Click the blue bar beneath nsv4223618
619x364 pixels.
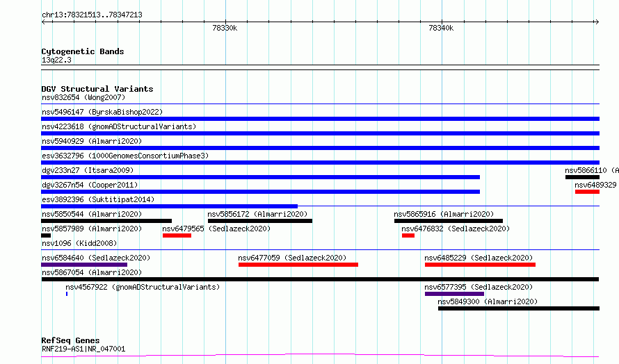point(320,133)
